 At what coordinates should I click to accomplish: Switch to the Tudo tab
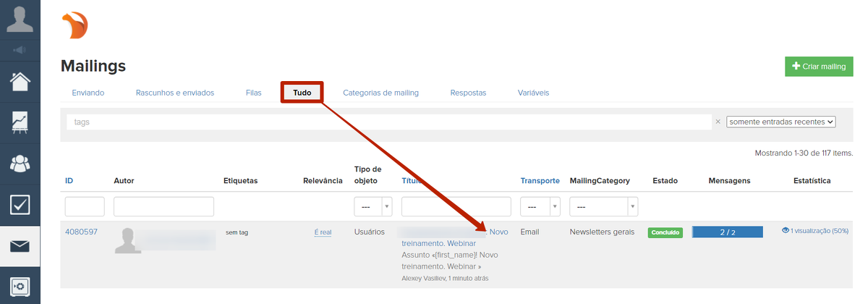(x=302, y=93)
